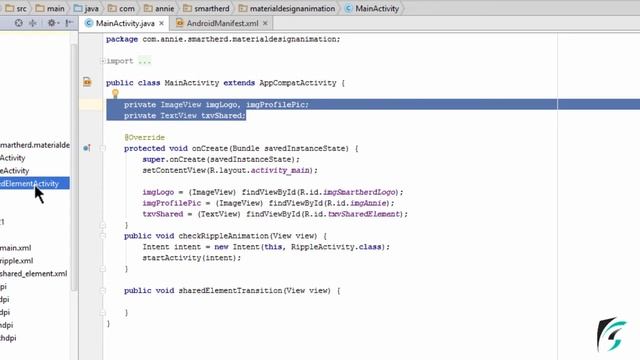Click the folded import ellipsis
The width and height of the screenshot is (640, 360).
pos(144,61)
